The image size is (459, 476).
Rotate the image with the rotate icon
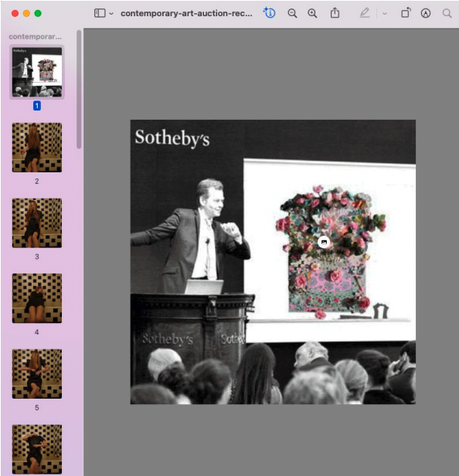[406, 13]
